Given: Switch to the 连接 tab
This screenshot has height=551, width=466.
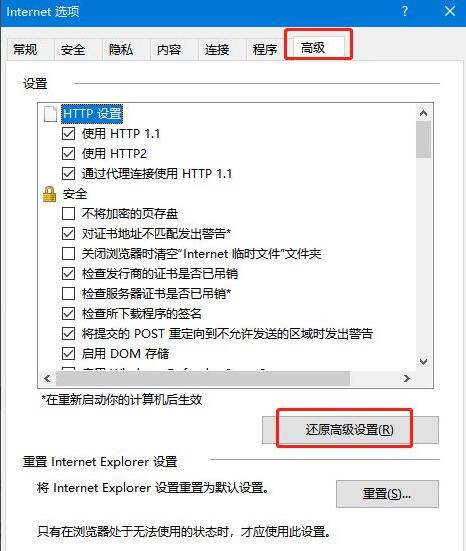Looking at the screenshot, I should [217, 50].
